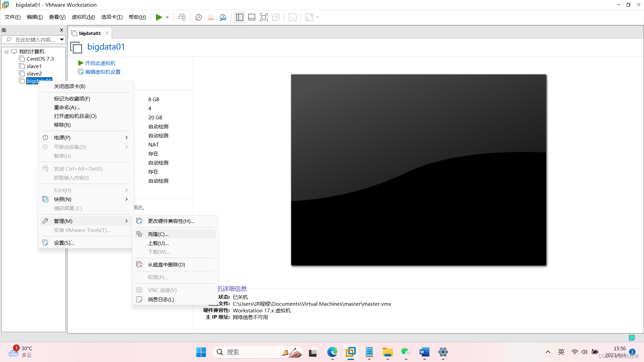Open VMware Workstation taskbar icon
Image resolution: width=644 pixels, height=362 pixels.
pos(351,352)
